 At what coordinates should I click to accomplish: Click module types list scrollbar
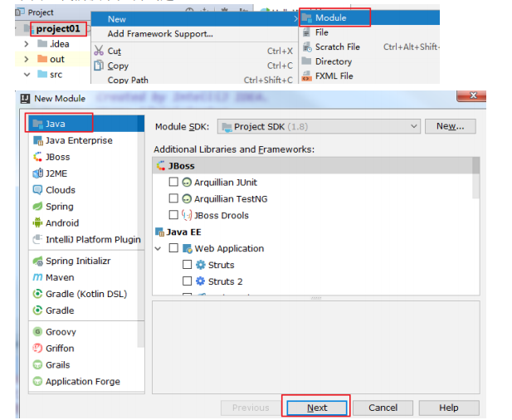tap(141, 232)
